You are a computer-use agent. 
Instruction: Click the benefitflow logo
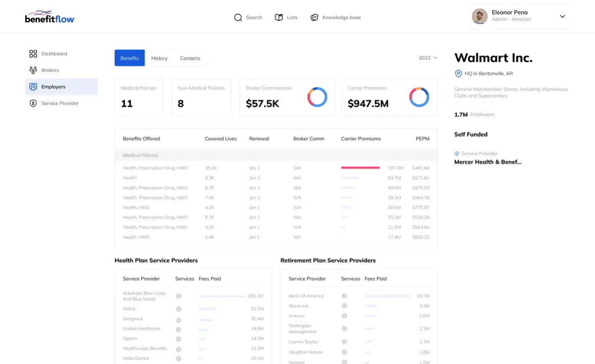[x=50, y=17]
